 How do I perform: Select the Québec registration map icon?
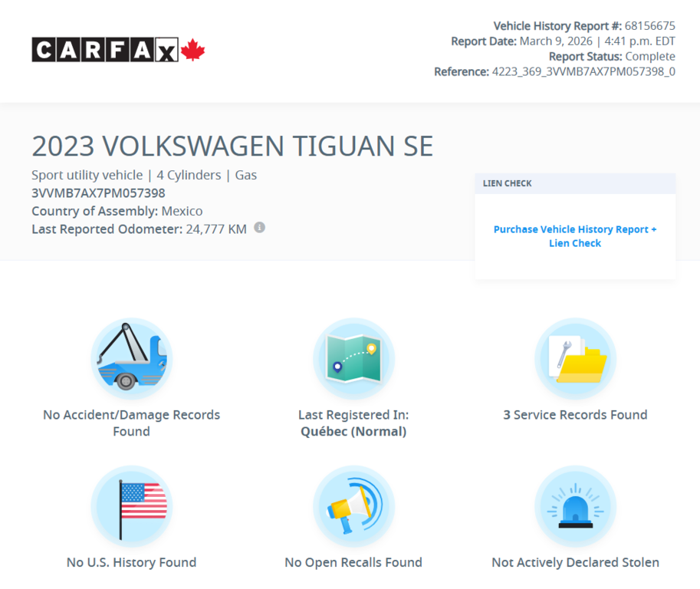(x=353, y=358)
